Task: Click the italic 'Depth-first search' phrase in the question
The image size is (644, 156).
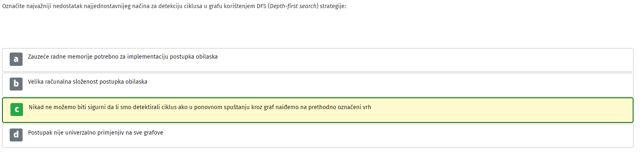Action: (293, 6)
